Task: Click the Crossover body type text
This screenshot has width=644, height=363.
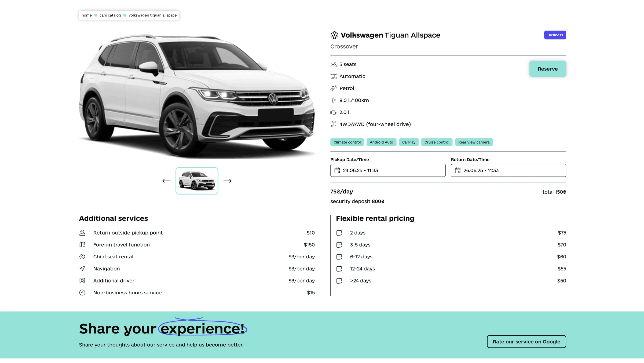Action: coord(344,46)
